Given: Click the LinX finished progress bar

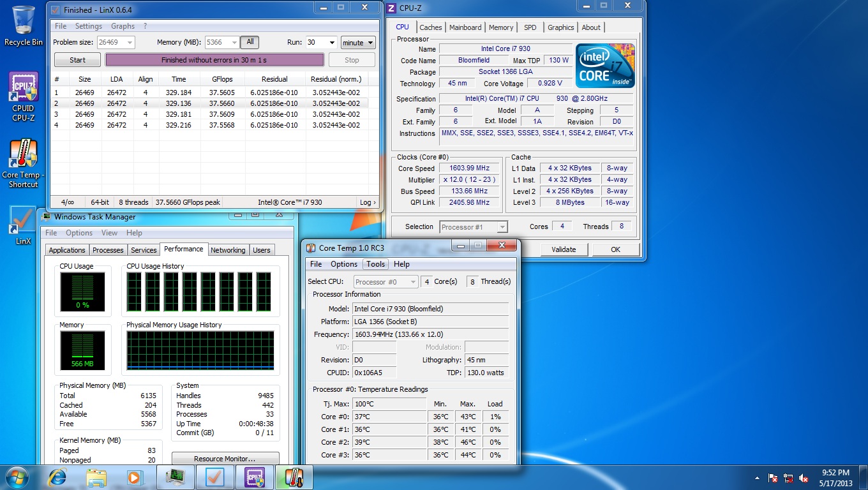Looking at the screenshot, I should tap(214, 60).
